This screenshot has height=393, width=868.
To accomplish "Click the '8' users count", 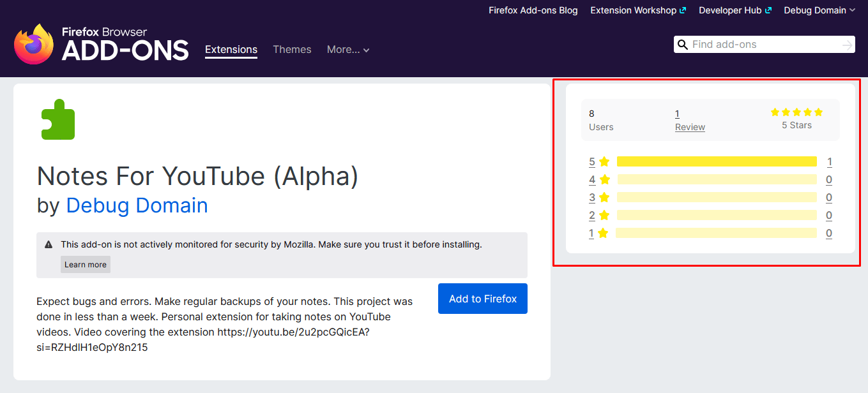I will click(591, 114).
